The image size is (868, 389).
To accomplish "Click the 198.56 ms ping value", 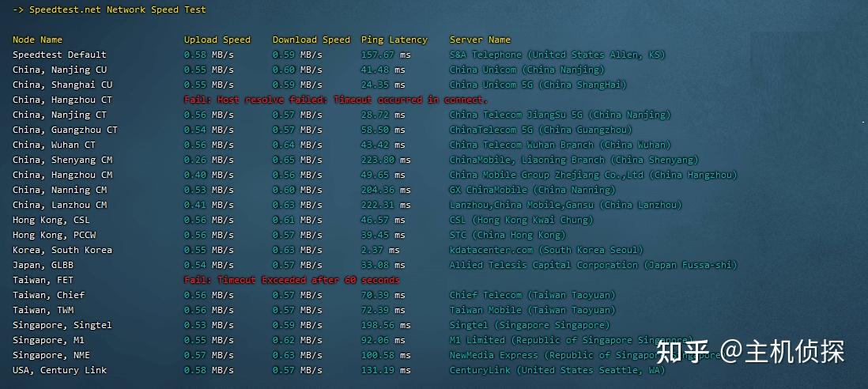I will 386,324.
